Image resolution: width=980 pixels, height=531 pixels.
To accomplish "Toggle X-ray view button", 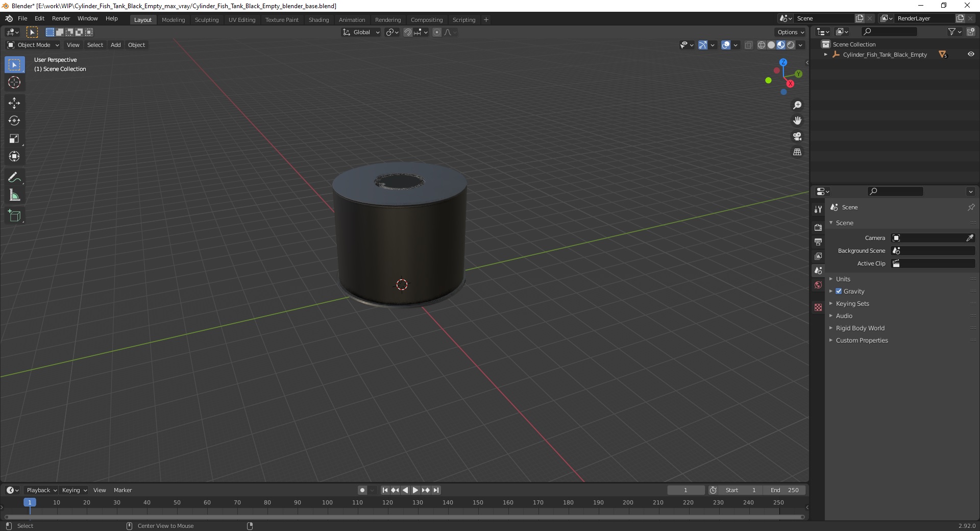I will pyautogui.click(x=748, y=45).
